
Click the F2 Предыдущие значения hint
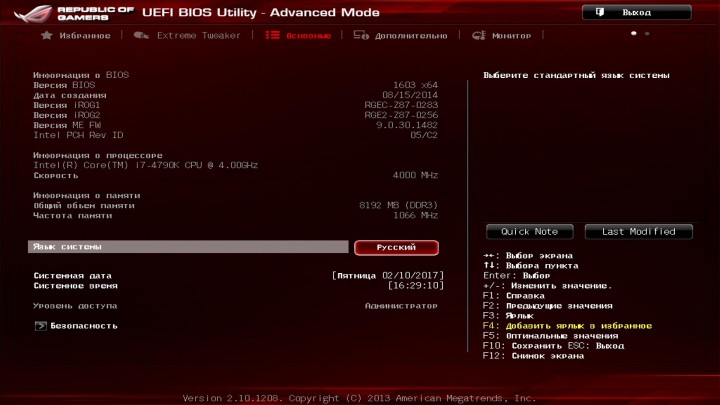tap(548, 306)
